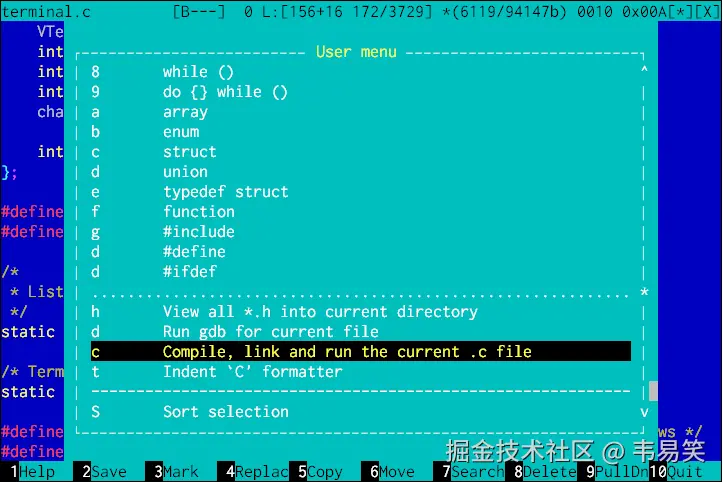Screen dimensions: 723x482
Task: Select 'View all *.h into current directory'
Action: pos(361,312)
